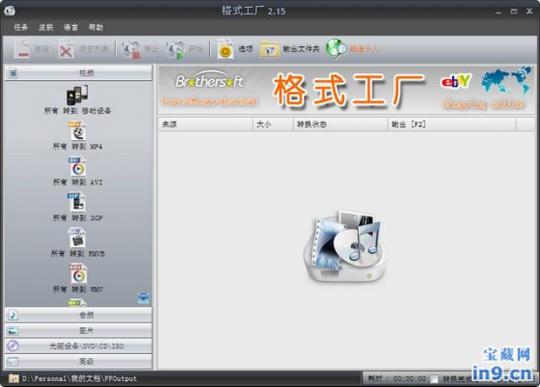This screenshot has width=540, height=387.
Task: Click the status bar folder icon
Action: (x=14, y=378)
